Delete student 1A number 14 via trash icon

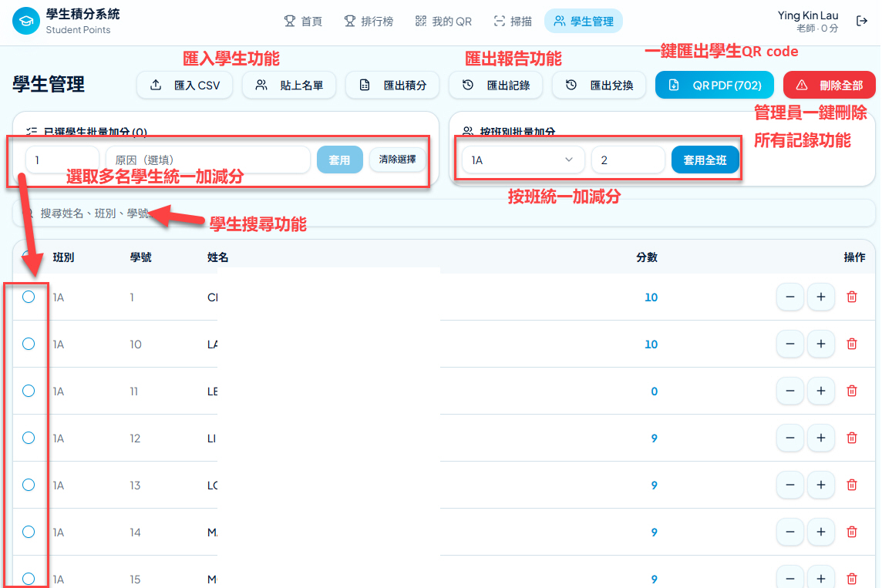pyautogui.click(x=852, y=532)
